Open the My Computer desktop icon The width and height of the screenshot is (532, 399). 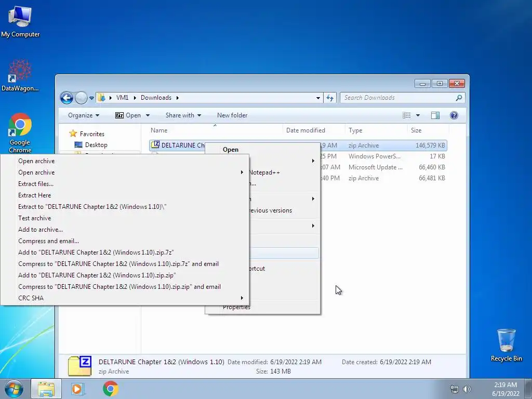point(20,21)
